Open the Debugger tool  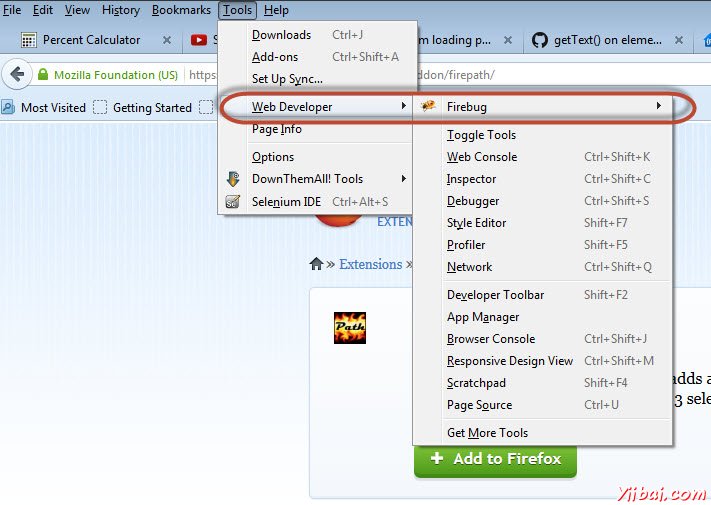click(543, 201)
